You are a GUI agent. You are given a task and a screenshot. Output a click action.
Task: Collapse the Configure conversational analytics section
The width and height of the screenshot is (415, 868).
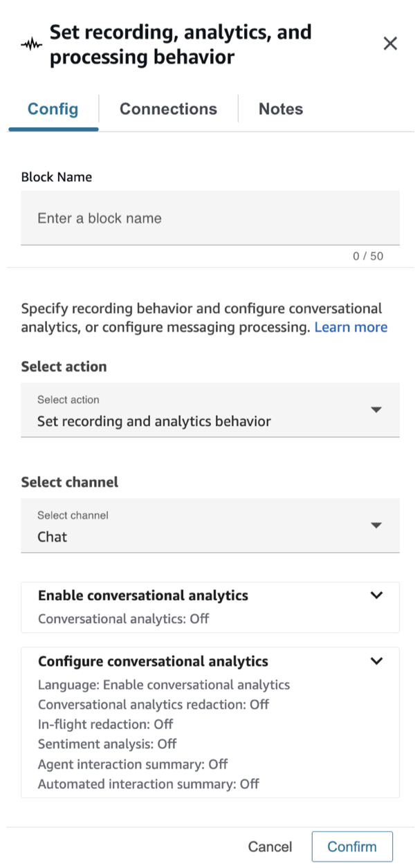tap(377, 661)
